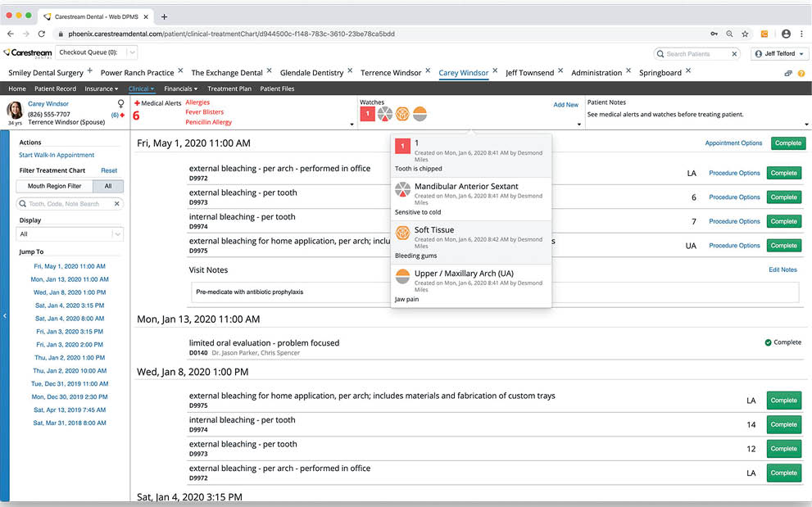
Task: Open the Checkout Queue dropdown
Action: pyautogui.click(x=132, y=52)
